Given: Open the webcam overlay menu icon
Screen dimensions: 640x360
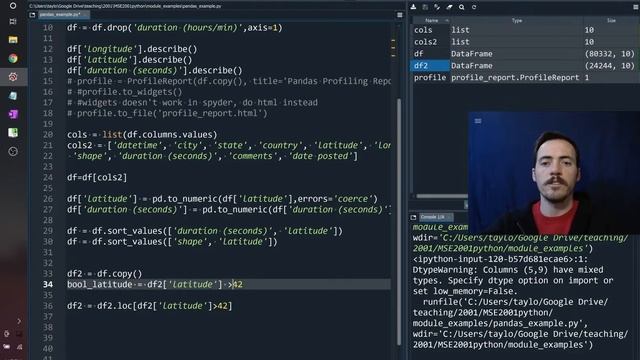Looking at the screenshot, I should [478, 121].
